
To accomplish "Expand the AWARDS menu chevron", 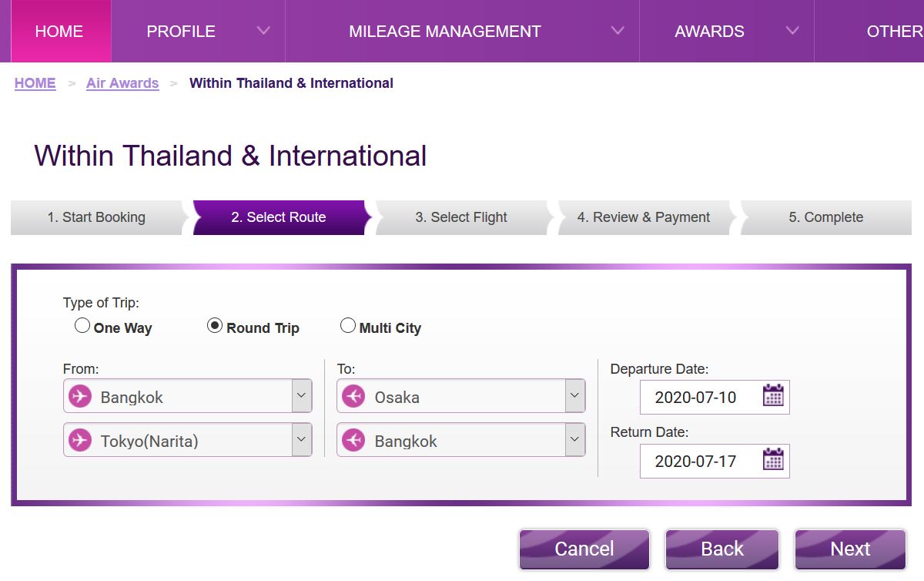I will [x=792, y=31].
